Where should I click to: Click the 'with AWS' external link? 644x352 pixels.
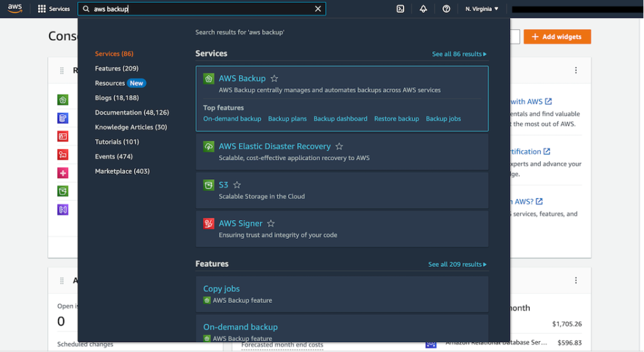pos(531,101)
